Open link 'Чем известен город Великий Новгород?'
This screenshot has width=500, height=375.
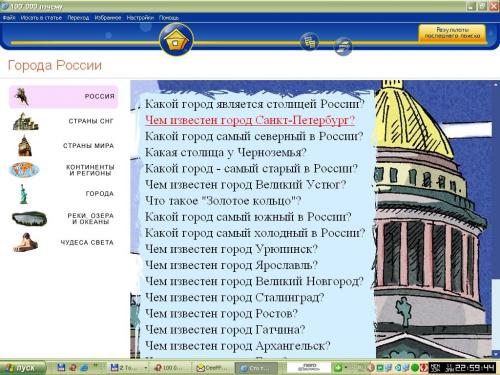[x=254, y=281]
